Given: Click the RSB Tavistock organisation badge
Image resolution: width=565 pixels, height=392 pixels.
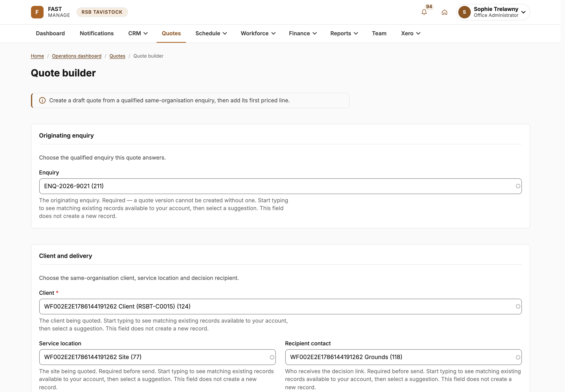Looking at the screenshot, I should pyautogui.click(x=102, y=12).
